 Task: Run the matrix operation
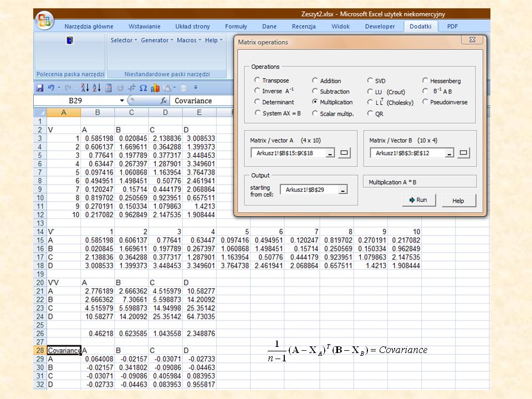(x=419, y=200)
